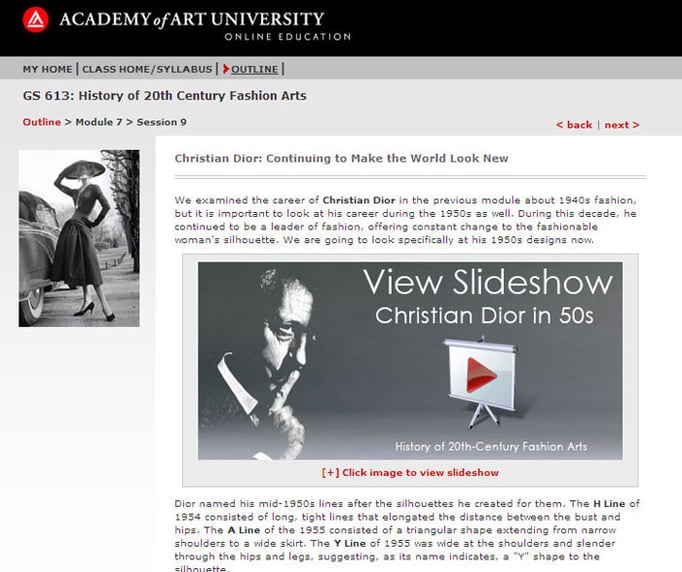
Task: Click the red arrow beside OUTLINE
Action: [x=226, y=69]
